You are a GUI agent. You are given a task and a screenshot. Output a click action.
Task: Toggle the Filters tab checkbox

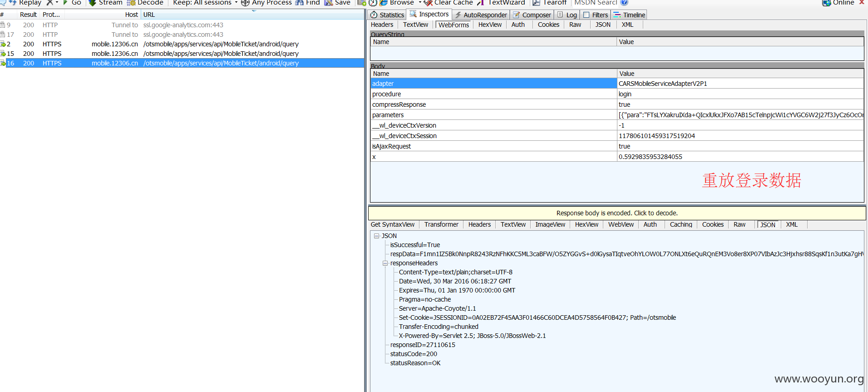587,15
